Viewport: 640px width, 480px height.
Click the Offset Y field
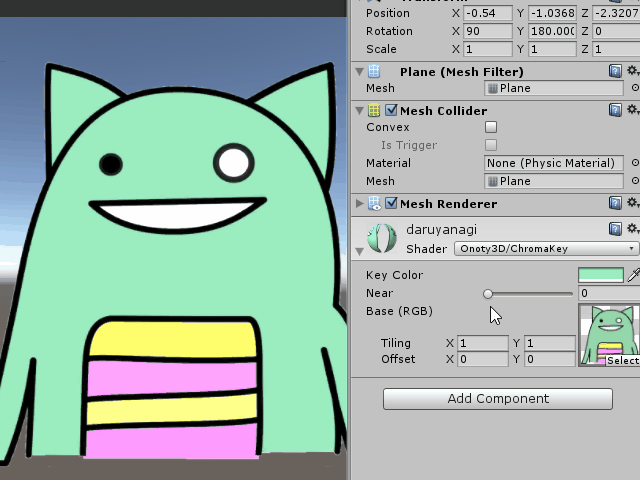tap(550, 359)
